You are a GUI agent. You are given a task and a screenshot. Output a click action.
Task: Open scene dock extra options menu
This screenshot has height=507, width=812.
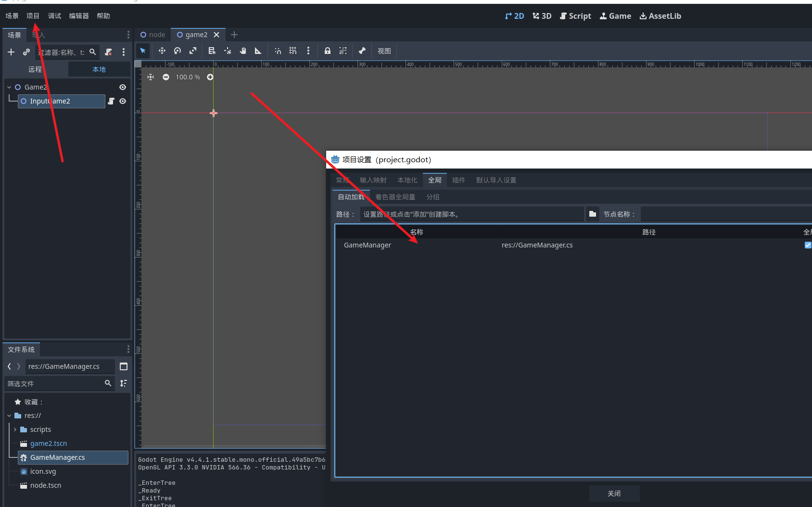(124, 52)
